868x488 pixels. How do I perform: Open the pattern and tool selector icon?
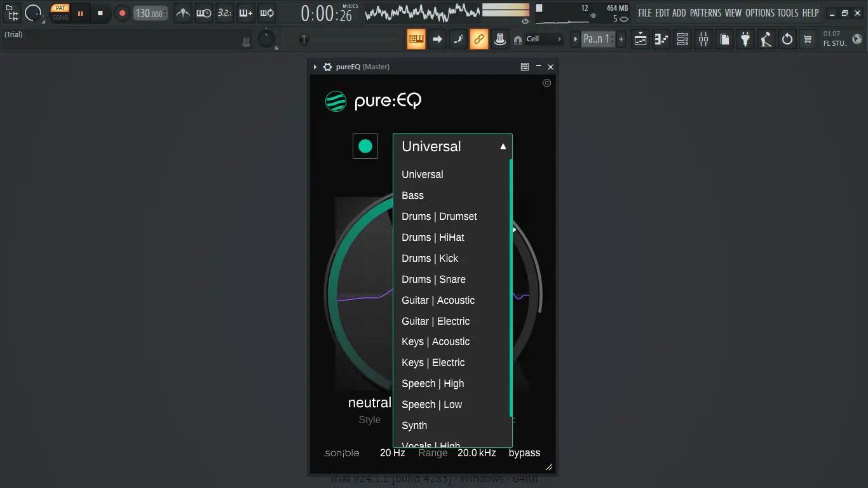[13, 13]
